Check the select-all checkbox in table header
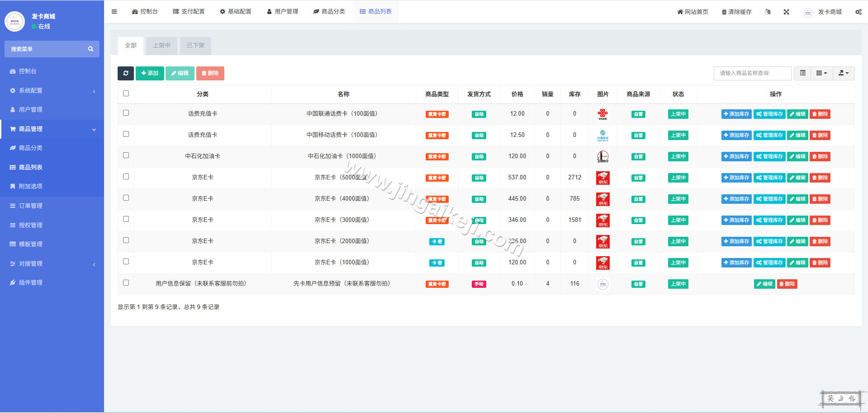The image size is (868, 413). [126, 94]
